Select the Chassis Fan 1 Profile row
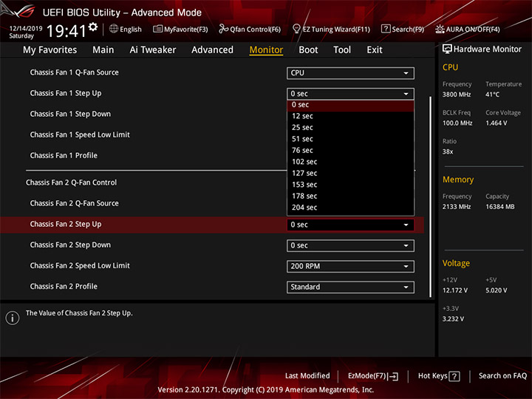Image resolution: width=532 pixels, height=399 pixels. (64, 155)
